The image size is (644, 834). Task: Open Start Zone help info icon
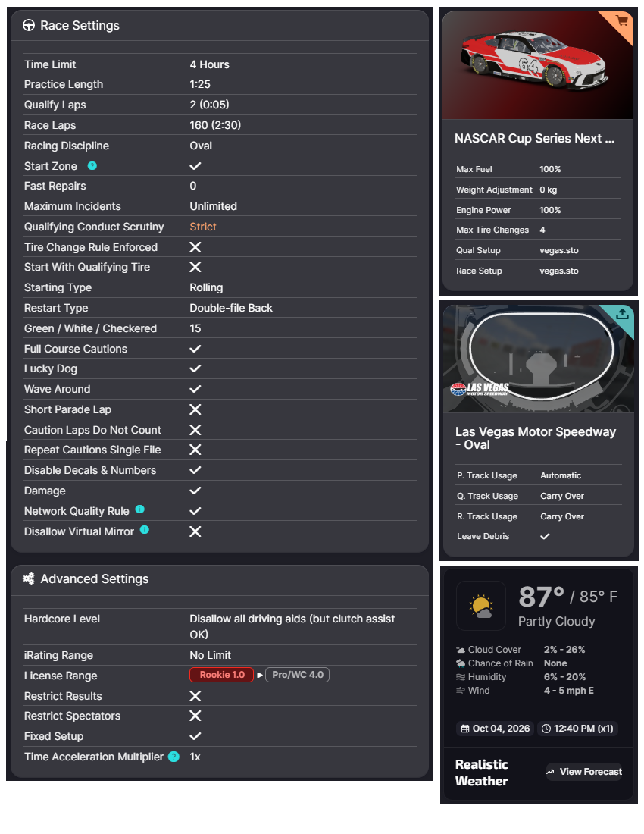coord(92,166)
